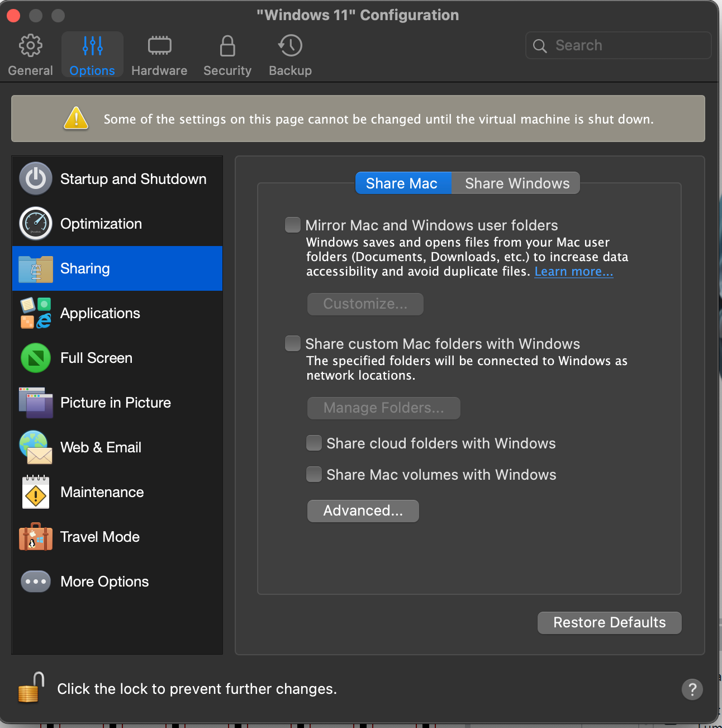The image size is (722, 728).
Task: Click the Sharing folder icon
Action: [x=36, y=269]
